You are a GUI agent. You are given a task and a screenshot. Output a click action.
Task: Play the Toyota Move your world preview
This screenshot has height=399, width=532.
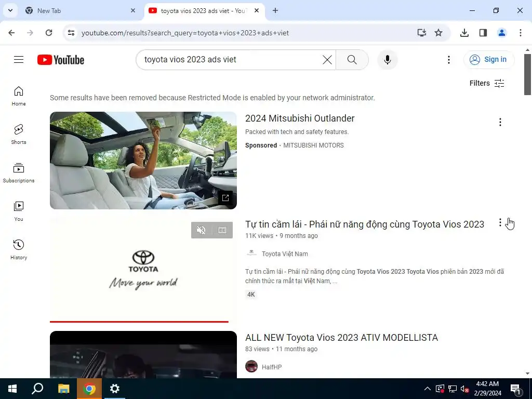[x=143, y=269]
